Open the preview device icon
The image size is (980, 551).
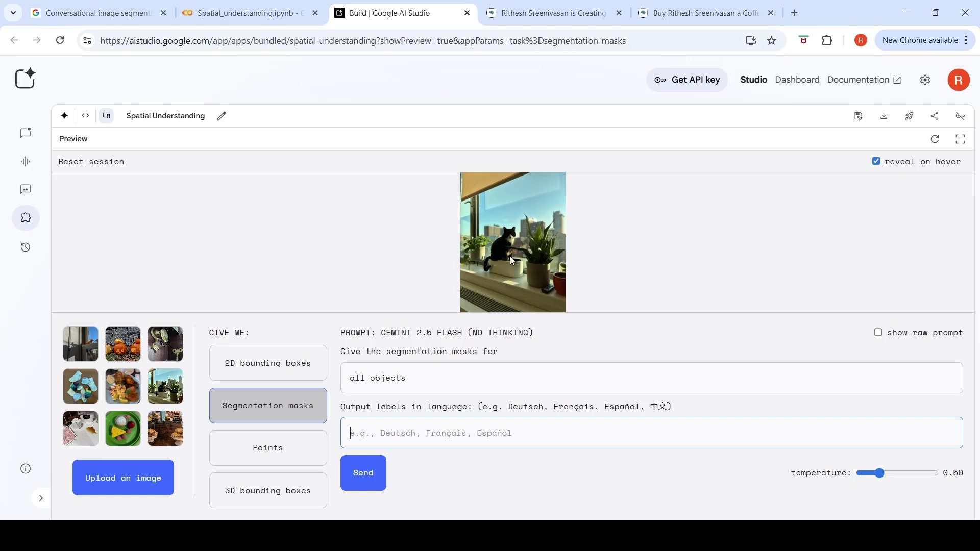tap(106, 116)
